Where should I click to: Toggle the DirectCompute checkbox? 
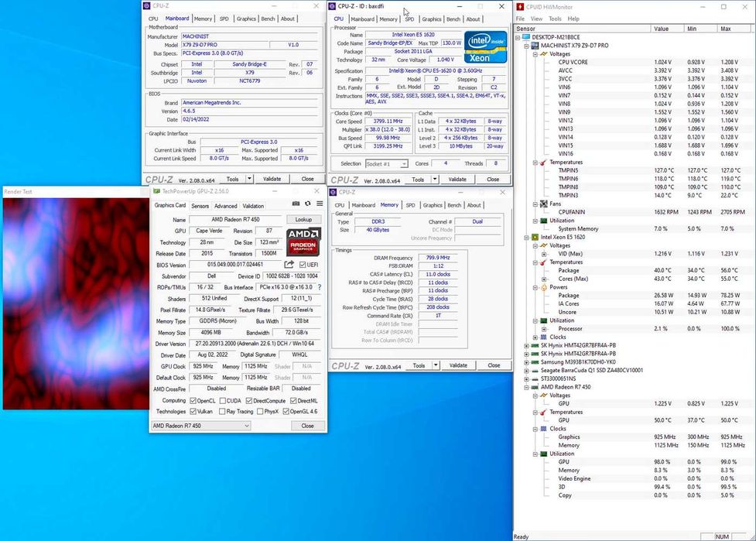point(249,401)
